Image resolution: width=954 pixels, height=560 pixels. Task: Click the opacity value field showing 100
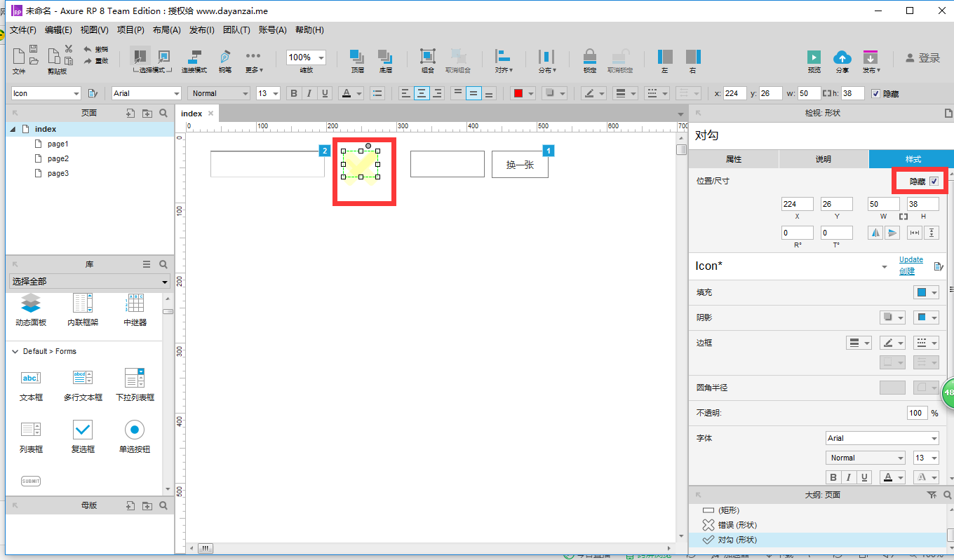(917, 413)
